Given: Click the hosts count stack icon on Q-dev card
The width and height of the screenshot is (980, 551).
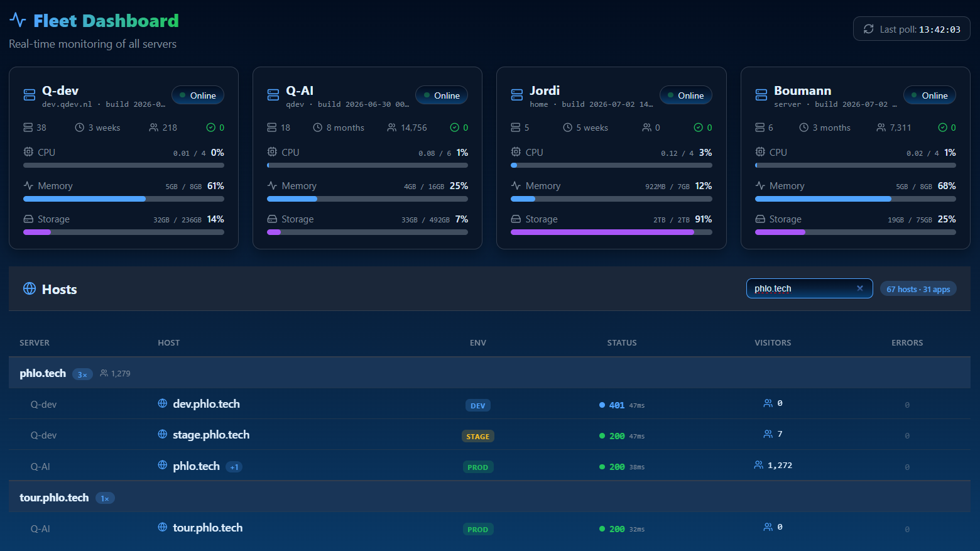Looking at the screenshot, I should tap(28, 128).
